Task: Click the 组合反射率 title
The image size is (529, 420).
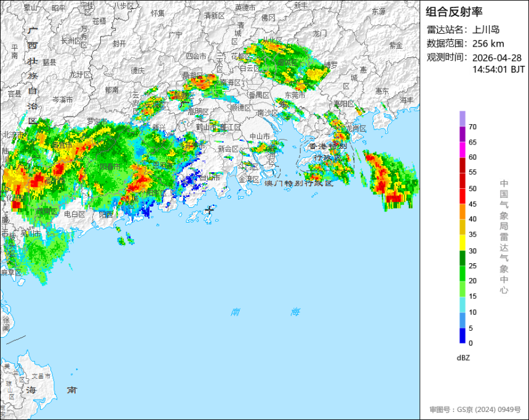Action: (454, 12)
